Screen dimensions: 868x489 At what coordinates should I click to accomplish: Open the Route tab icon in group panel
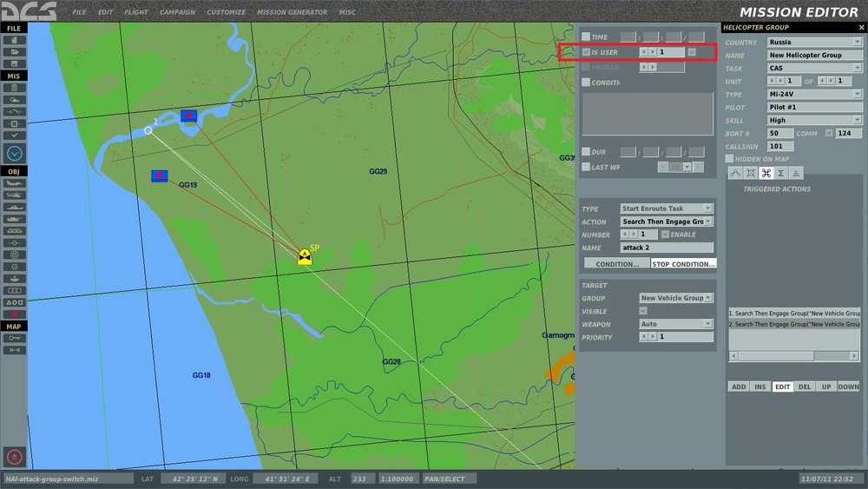pyautogui.click(x=735, y=173)
